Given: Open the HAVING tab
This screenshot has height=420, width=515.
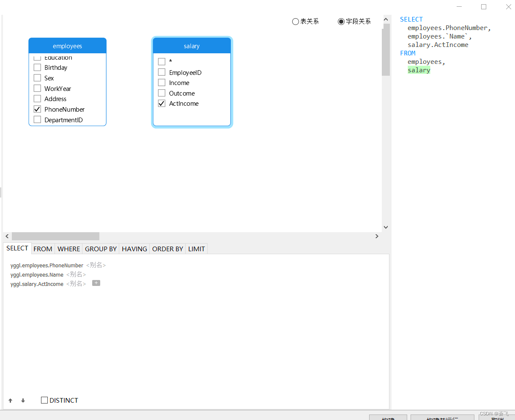Looking at the screenshot, I should point(134,249).
